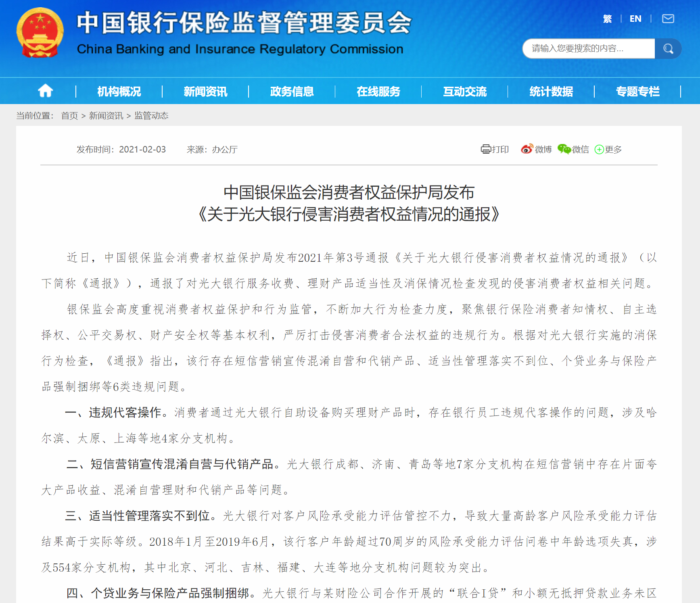The height and width of the screenshot is (603, 700).
Task: Expand the 在线服务 navigation section
Action: pos(378,92)
